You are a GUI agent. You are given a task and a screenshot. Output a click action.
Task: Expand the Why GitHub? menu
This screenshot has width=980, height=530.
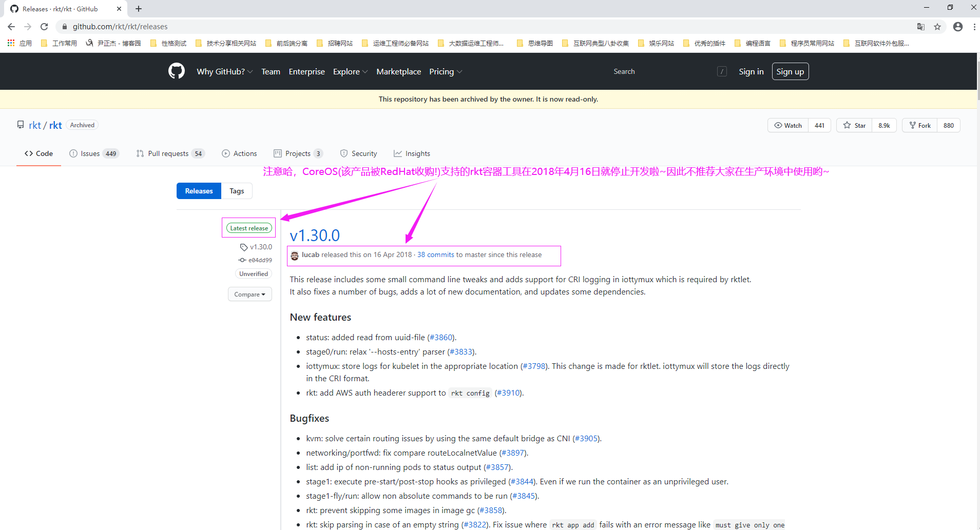pyautogui.click(x=224, y=72)
